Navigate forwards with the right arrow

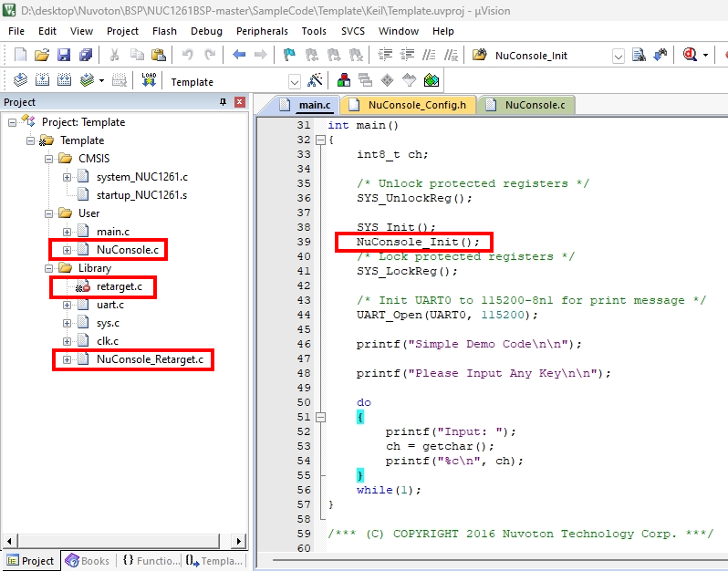click(261, 55)
